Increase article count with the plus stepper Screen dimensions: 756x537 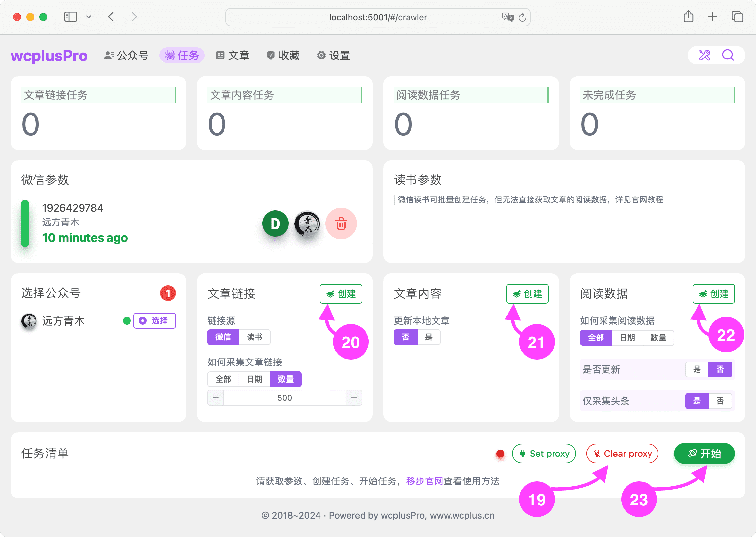click(x=354, y=397)
